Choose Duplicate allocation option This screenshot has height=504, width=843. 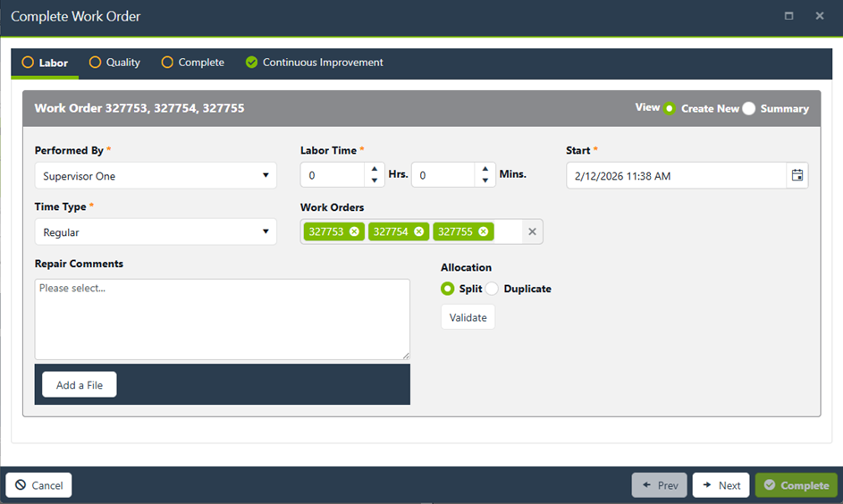(493, 289)
